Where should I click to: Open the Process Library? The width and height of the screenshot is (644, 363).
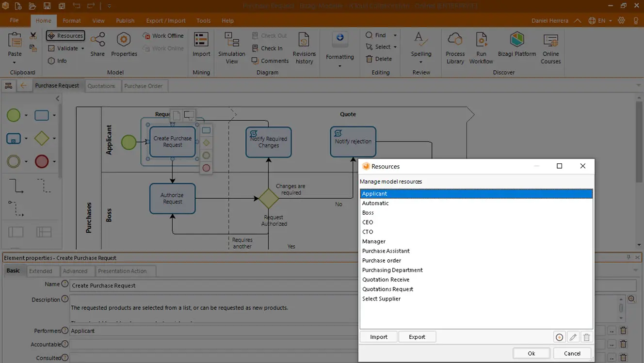pos(455,47)
